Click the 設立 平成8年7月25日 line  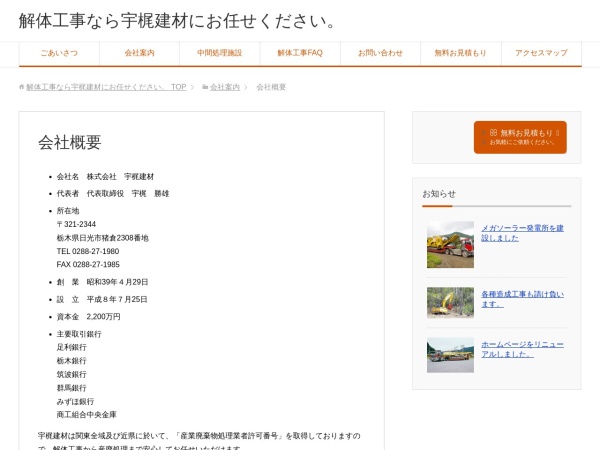(102, 299)
